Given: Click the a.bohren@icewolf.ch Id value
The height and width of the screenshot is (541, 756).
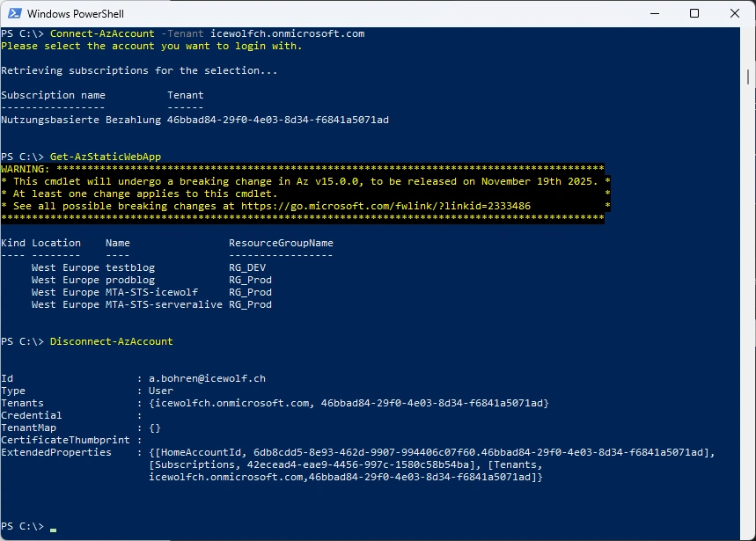Looking at the screenshot, I should pyautogui.click(x=207, y=378).
